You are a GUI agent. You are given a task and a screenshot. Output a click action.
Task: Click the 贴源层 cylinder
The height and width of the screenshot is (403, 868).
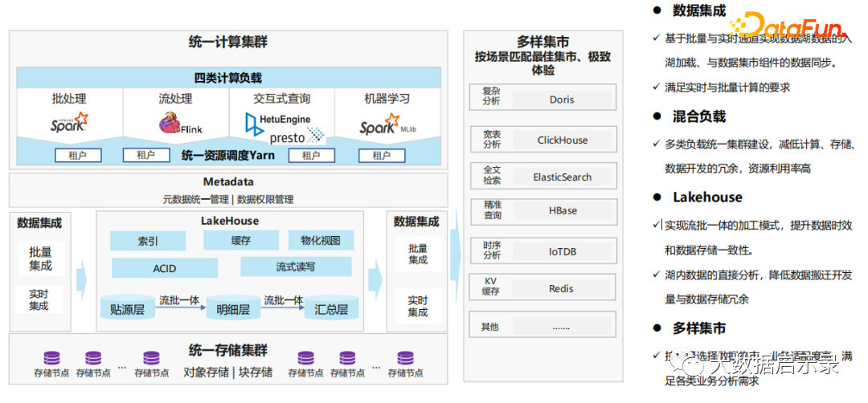pyautogui.click(x=128, y=308)
